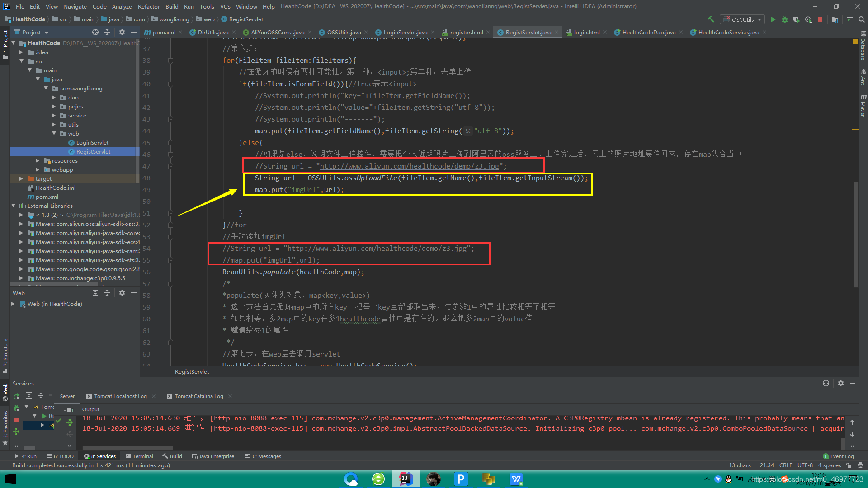
Task: Stop the Tomcat server in Services
Action: pyautogui.click(x=16, y=420)
